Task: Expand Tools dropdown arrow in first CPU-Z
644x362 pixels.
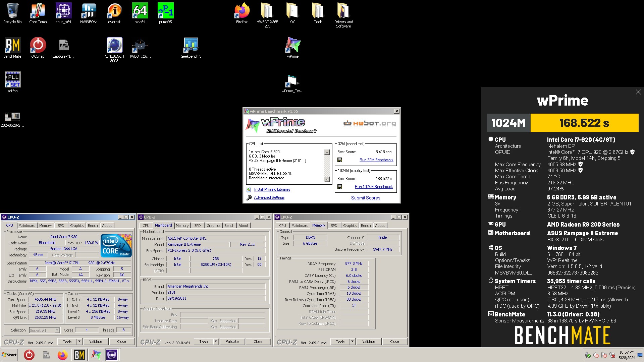Action: click(x=79, y=342)
